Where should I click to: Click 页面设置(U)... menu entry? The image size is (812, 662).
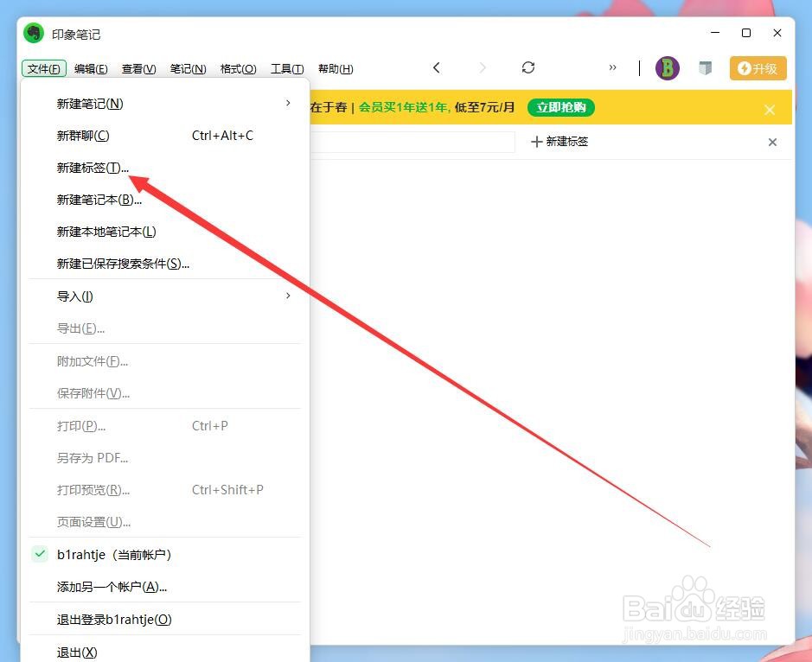click(x=164, y=522)
